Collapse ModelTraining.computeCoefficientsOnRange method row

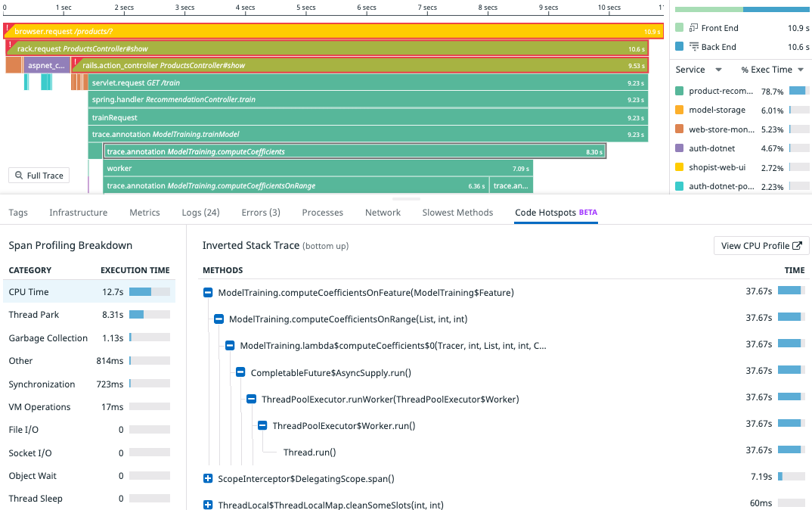(218, 319)
